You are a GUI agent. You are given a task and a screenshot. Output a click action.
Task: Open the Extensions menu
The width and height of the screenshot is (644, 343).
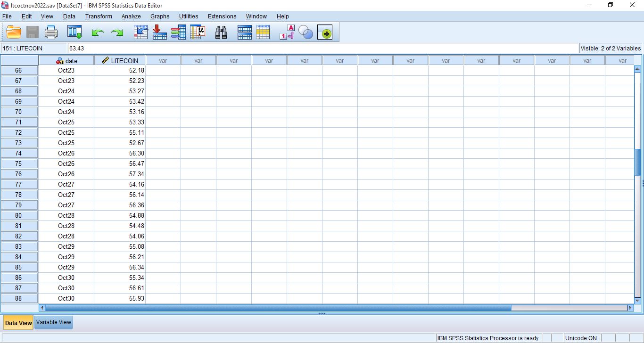[x=222, y=16]
